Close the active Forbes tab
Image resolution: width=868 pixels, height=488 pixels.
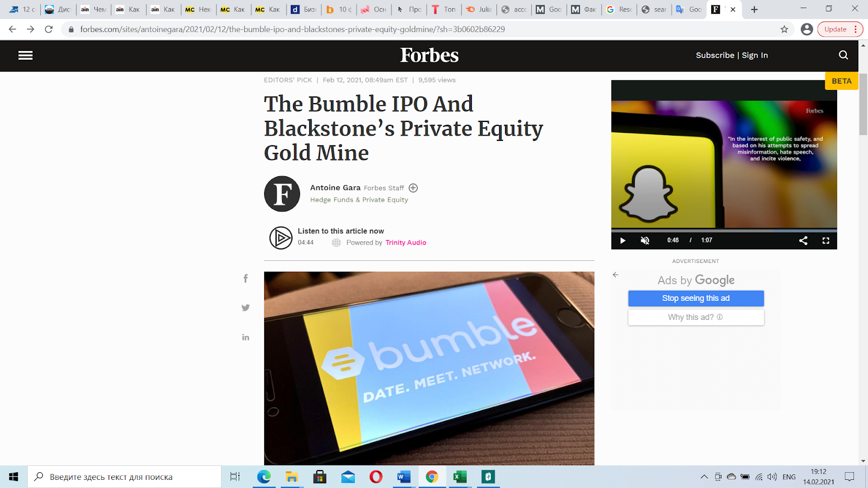coord(733,9)
